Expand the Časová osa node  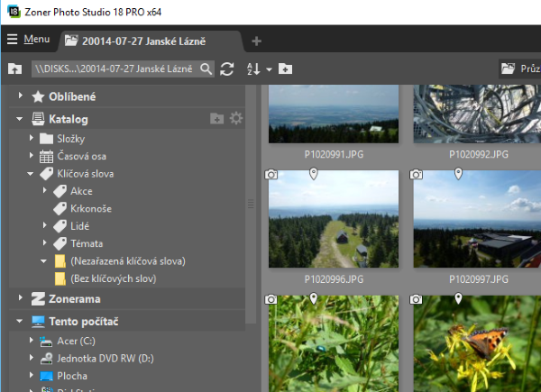coord(32,156)
